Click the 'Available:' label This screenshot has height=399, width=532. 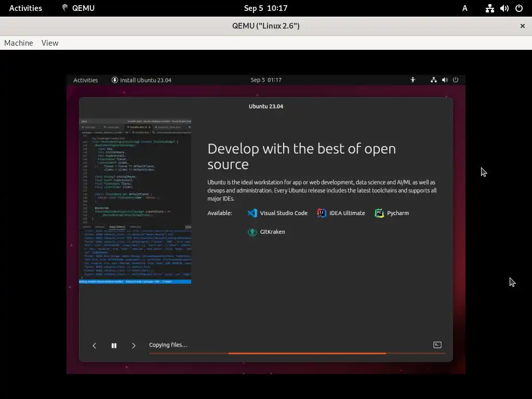[220, 213]
